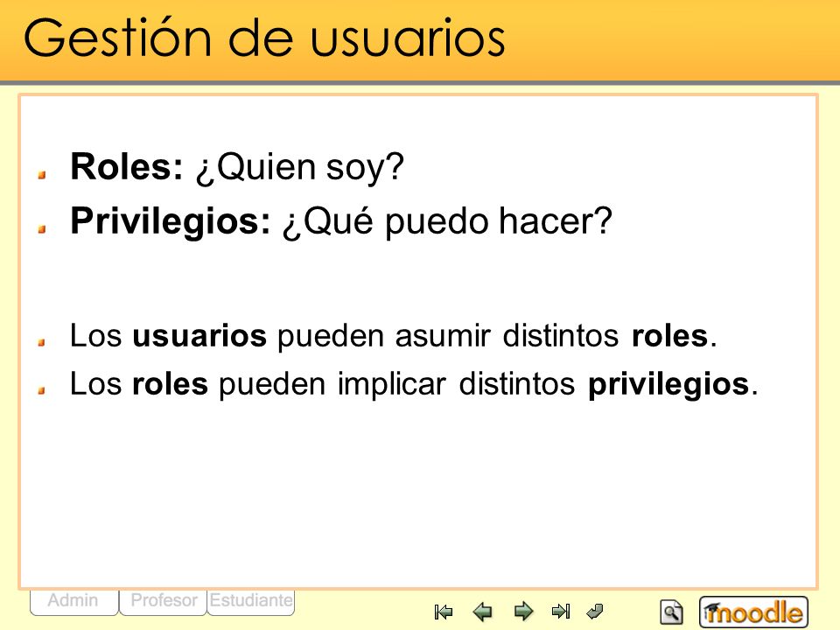The width and height of the screenshot is (840, 630).
Task: Switch to the Estudiante tab
Action: 251,602
